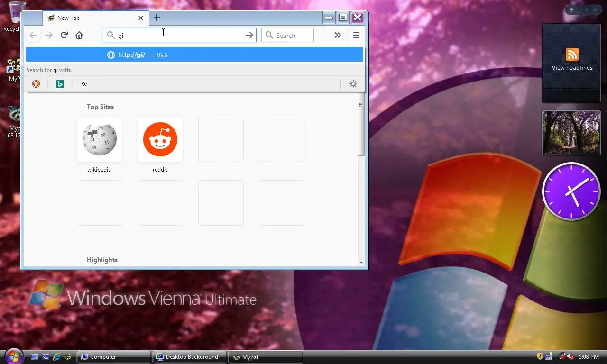The image size is (607, 364).
Task: Click Show Desktop quick launch icon
Action: (x=35, y=357)
